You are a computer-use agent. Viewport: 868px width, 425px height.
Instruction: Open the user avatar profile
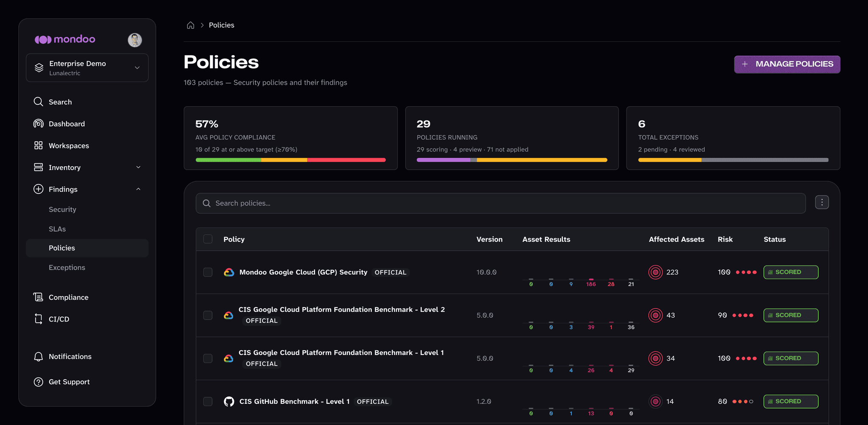pyautogui.click(x=135, y=40)
